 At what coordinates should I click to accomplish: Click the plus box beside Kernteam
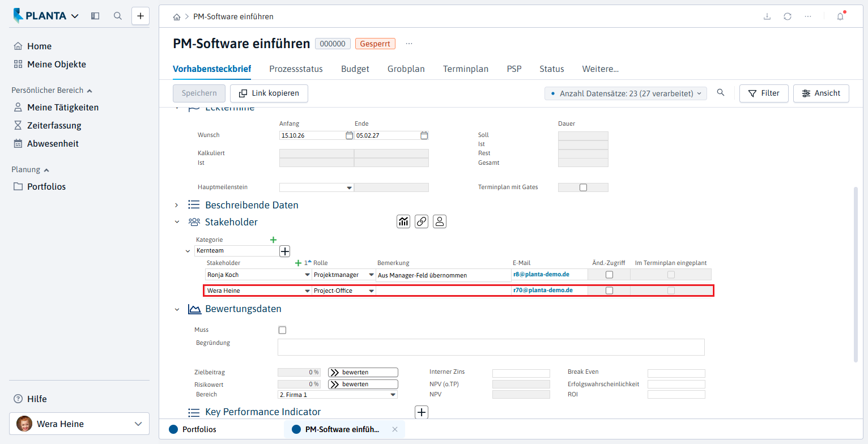(285, 251)
